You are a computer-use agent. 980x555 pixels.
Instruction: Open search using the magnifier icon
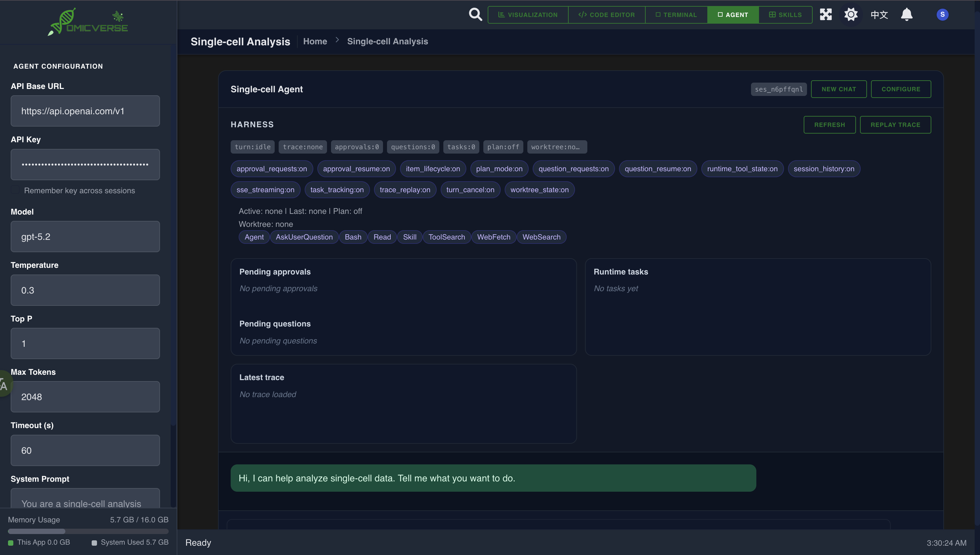point(475,14)
